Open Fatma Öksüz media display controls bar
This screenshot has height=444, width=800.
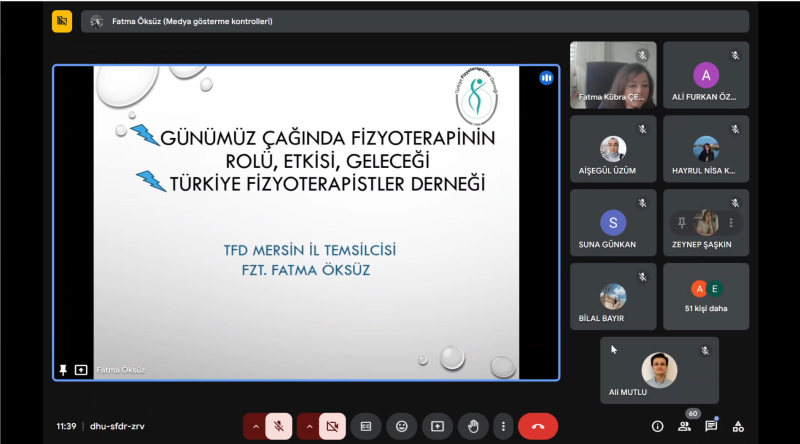point(415,21)
